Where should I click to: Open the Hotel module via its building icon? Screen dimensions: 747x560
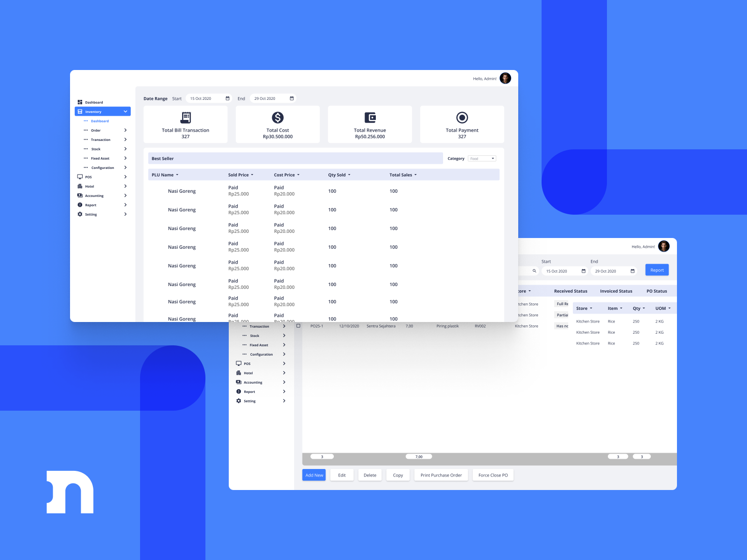[80, 186]
